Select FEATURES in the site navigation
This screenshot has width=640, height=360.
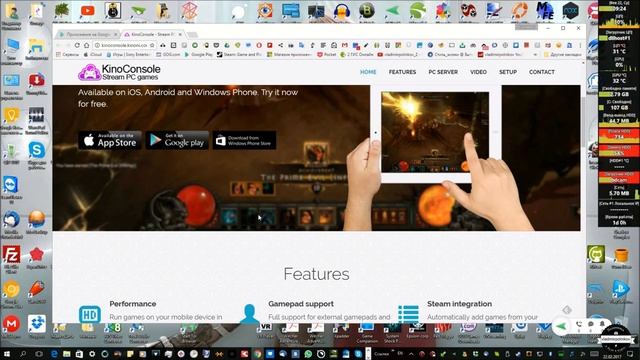pos(402,72)
